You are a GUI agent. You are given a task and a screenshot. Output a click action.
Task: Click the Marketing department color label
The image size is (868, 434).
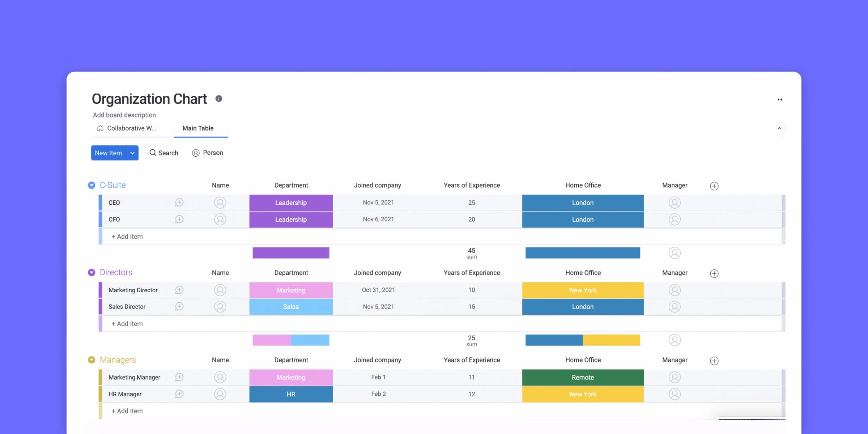pyautogui.click(x=291, y=290)
